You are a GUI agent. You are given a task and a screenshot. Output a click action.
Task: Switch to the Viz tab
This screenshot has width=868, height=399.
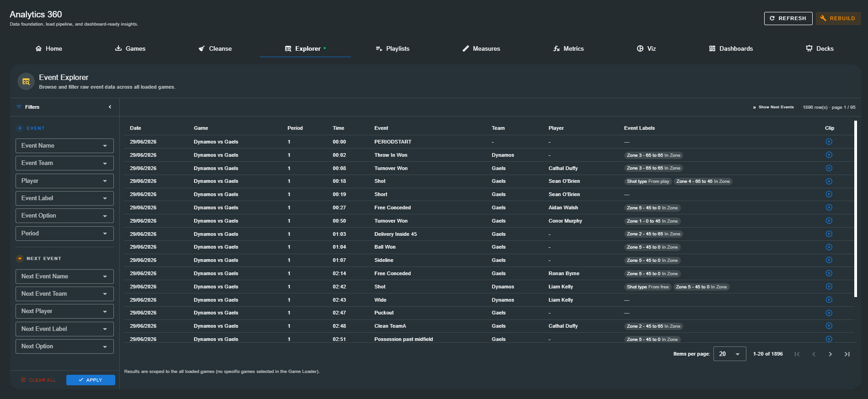646,48
